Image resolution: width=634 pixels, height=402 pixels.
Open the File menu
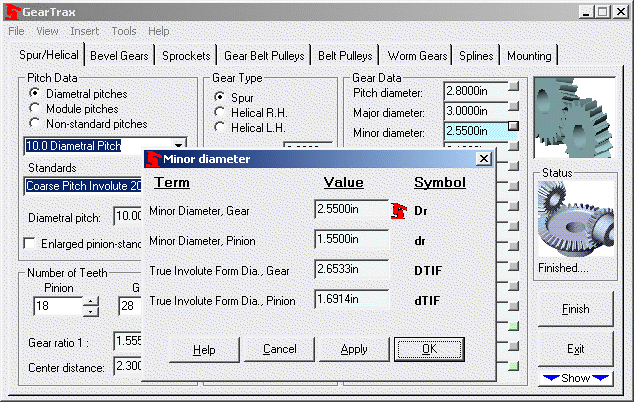pyautogui.click(x=16, y=31)
